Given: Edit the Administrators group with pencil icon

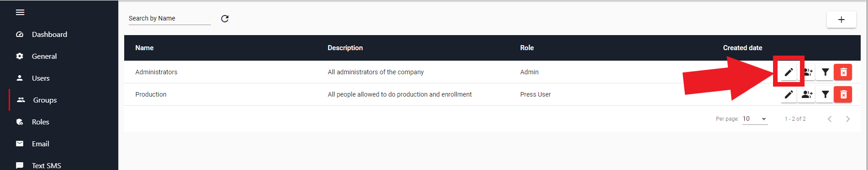Looking at the screenshot, I should pos(789,72).
